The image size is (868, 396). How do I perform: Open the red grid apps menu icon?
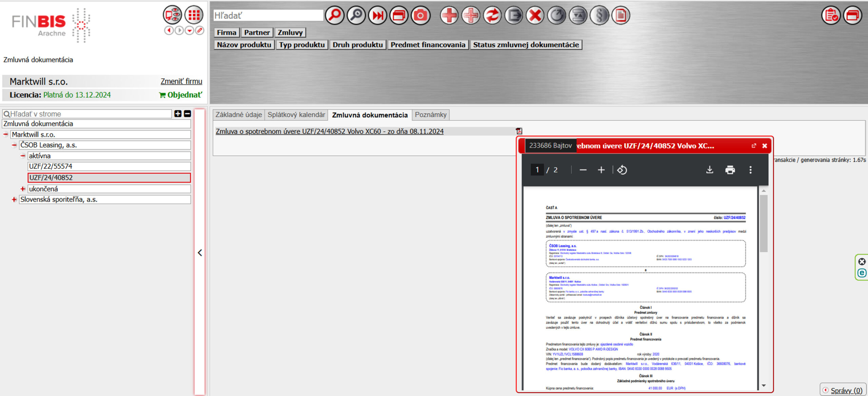pos(194,15)
